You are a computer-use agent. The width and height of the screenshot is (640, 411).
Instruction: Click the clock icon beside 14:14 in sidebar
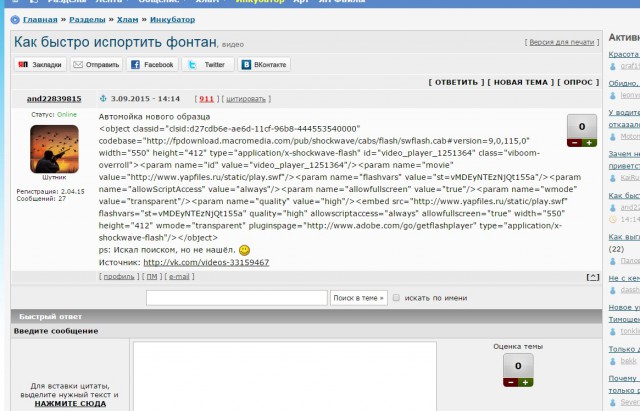(x=613, y=220)
